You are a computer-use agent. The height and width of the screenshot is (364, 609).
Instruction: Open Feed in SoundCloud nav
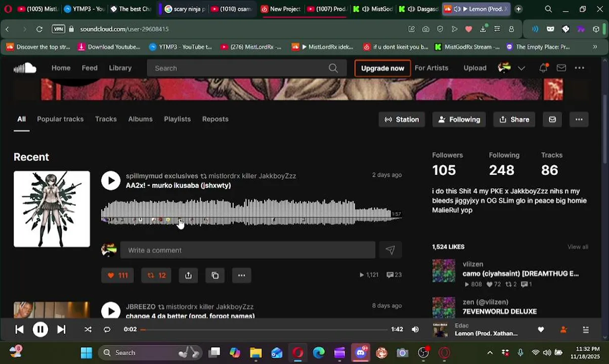[x=90, y=68]
